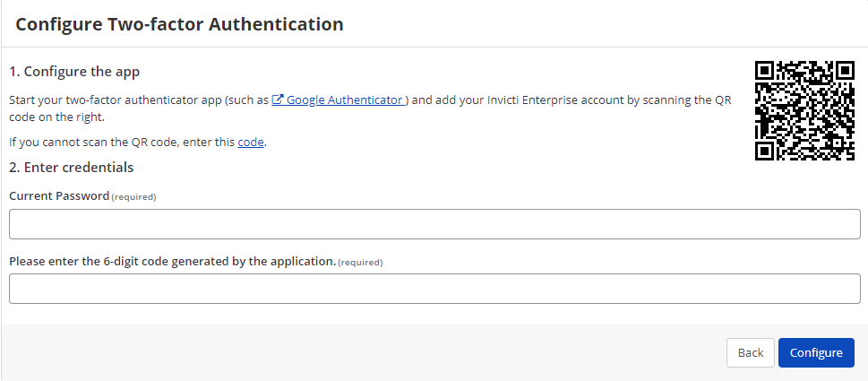868x381 pixels.
Task: Click the QR code image
Action: pos(804,110)
